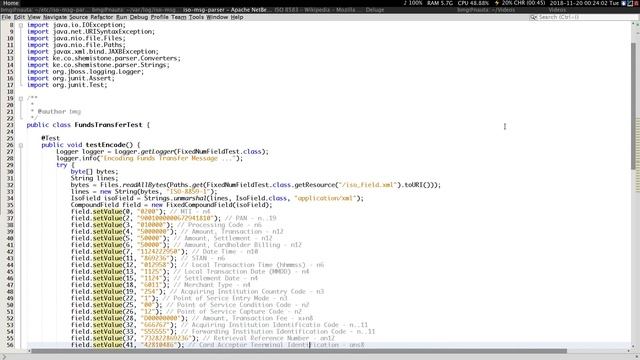
Task: Click the "application/xml" string on line 34
Action: point(325,198)
